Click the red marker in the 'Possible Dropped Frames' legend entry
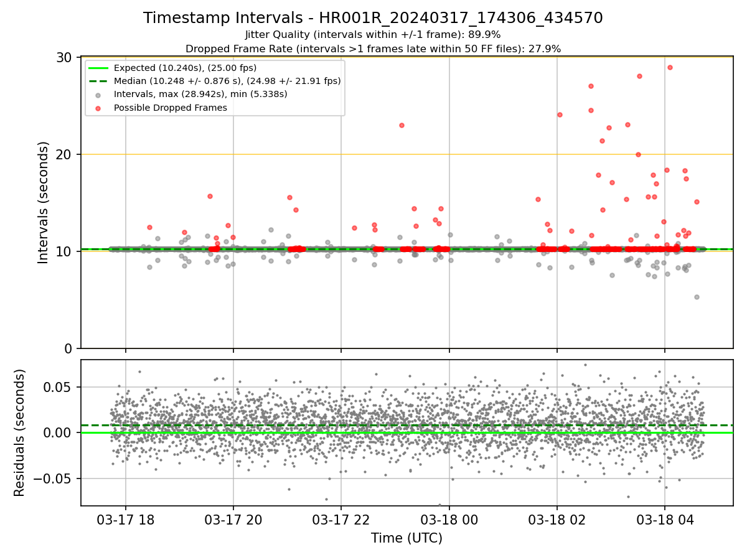The image size is (747, 560). pyautogui.click(x=99, y=108)
